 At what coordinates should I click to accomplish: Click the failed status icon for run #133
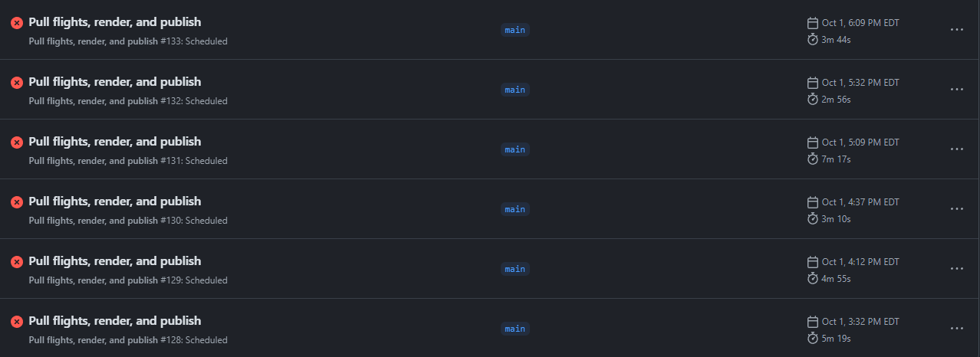pyautogui.click(x=17, y=23)
